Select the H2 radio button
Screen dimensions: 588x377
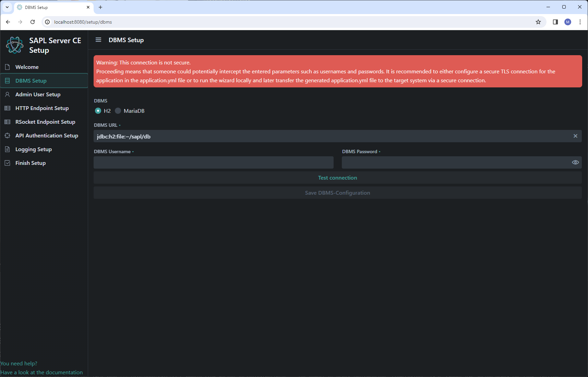[x=98, y=111]
